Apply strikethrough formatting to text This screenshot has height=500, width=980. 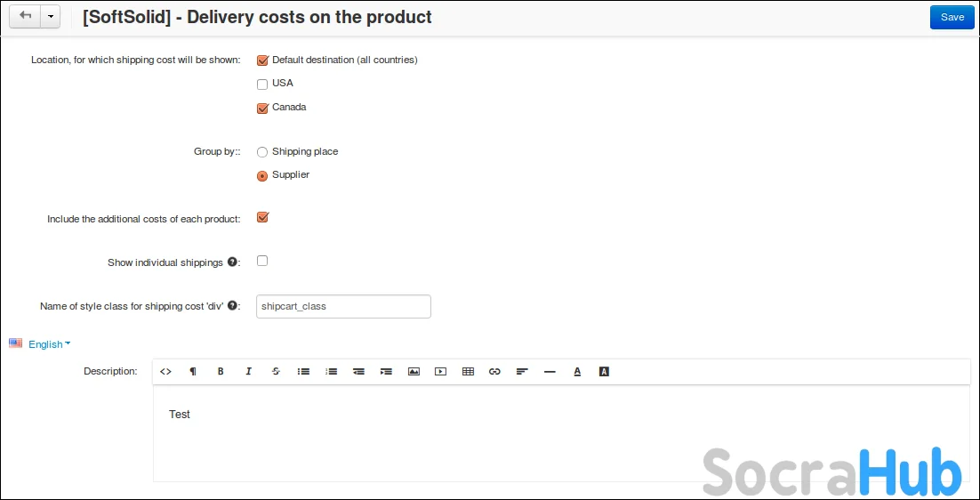[276, 372]
